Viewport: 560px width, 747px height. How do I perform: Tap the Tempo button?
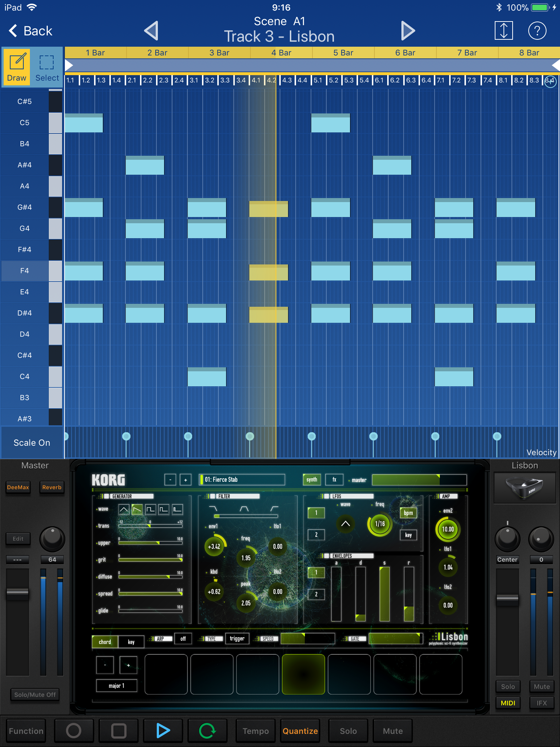256,731
